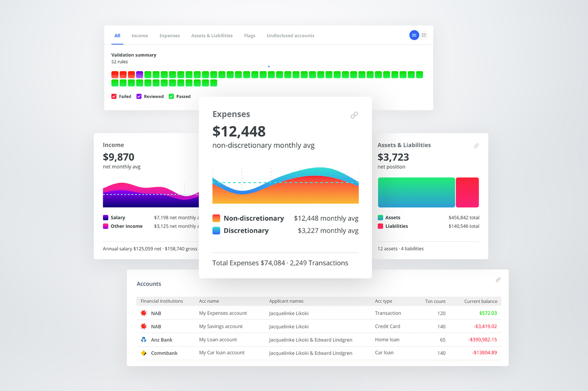Click the Assets green legend swatch
This screenshot has height=391, width=588.
[x=380, y=218]
